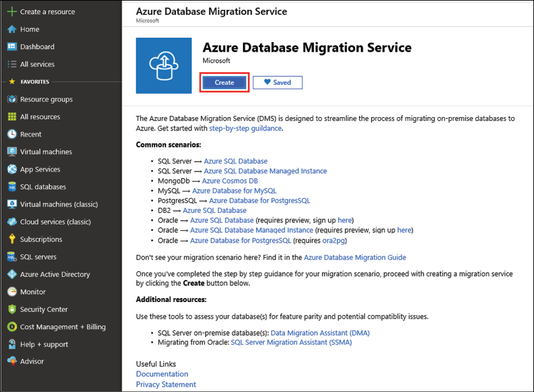This screenshot has height=392, width=534.
Task: Select Resource groups in favorites
Action: [x=47, y=100]
